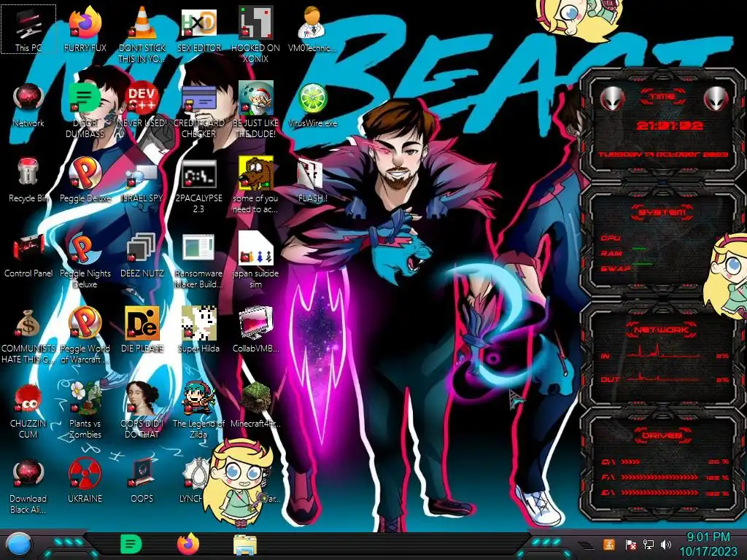Click the CPU label in the System widget
Viewport: 747px width, 560px height.
(x=611, y=238)
